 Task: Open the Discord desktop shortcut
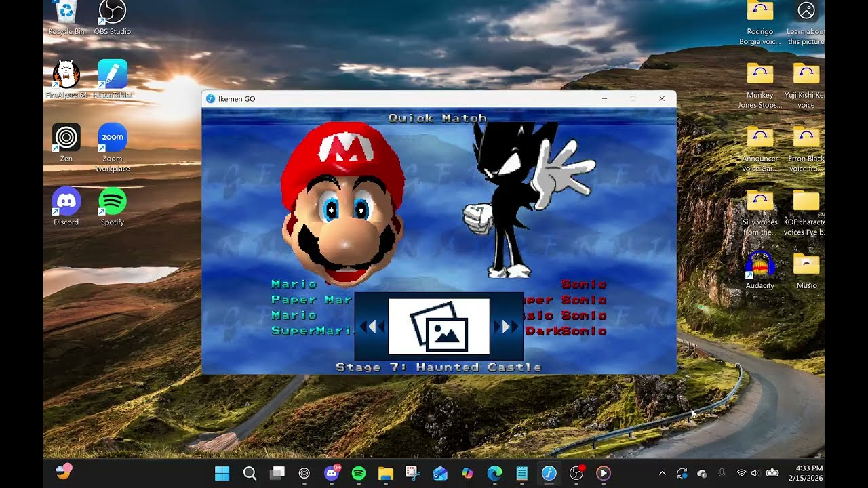coord(66,207)
